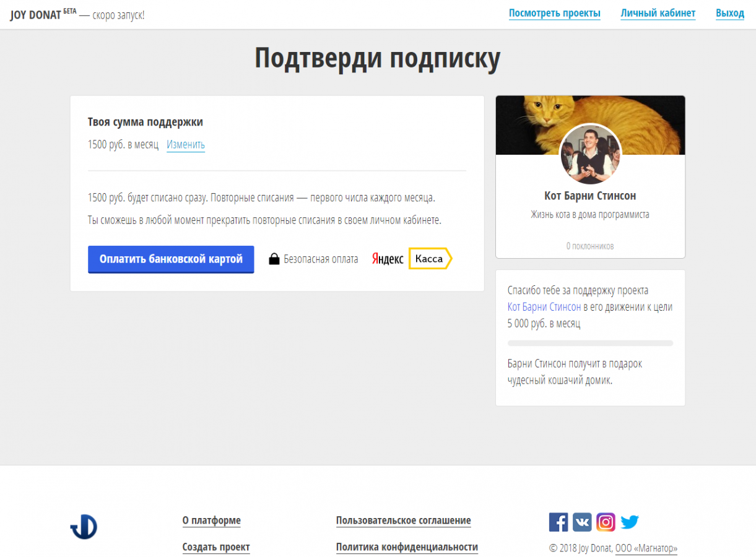Open the Instagram social icon
The image size is (756, 557).
click(x=606, y=522)
